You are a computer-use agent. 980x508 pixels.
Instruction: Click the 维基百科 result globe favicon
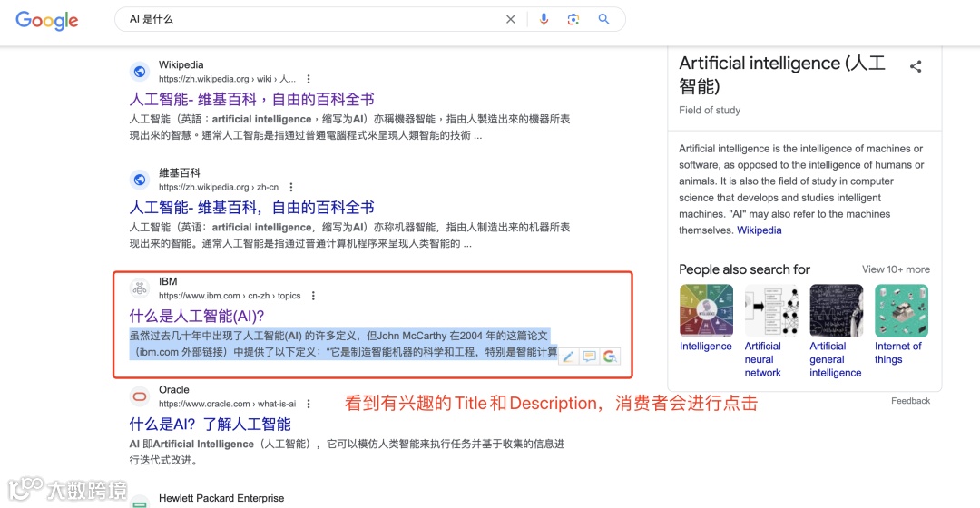tap(140, 180)
